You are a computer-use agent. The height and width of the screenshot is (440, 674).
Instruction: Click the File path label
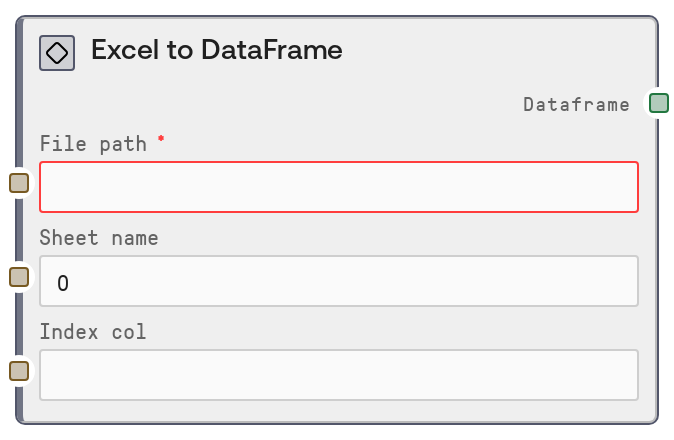point(93,143)
